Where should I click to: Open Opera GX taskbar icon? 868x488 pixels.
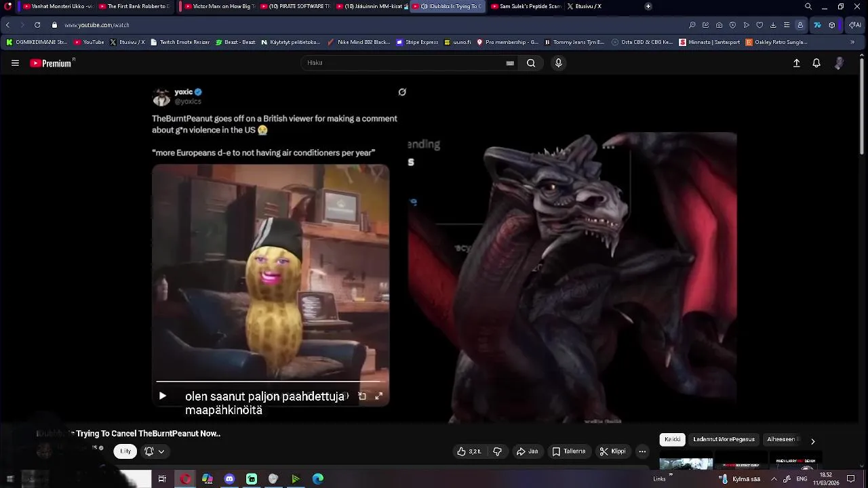point(185,479)
